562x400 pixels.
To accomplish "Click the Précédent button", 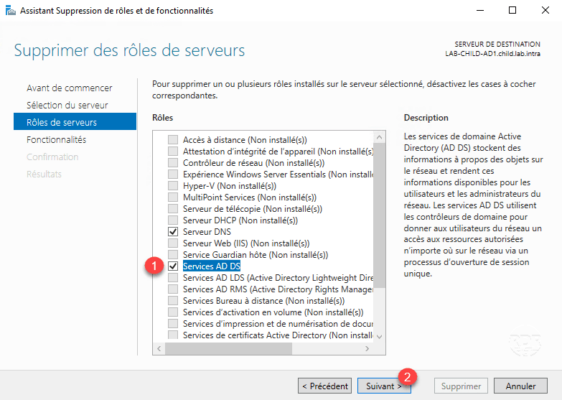I will tap(325, 386).
